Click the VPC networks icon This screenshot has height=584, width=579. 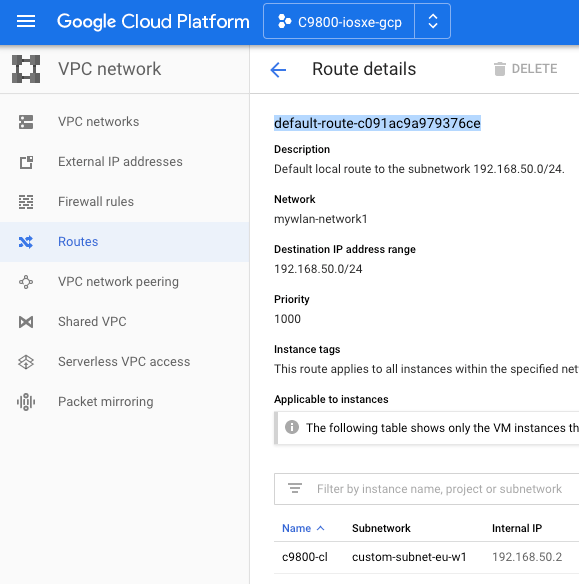point(26,122)
